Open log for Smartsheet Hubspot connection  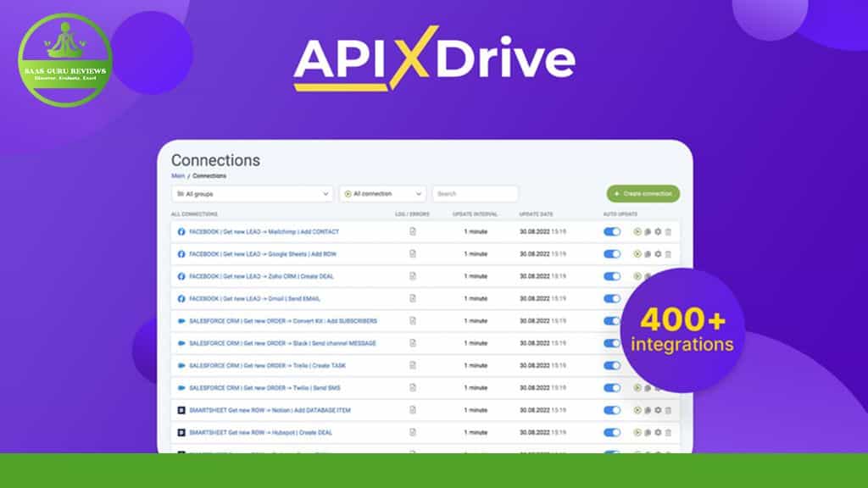click(x=413, y=432)
